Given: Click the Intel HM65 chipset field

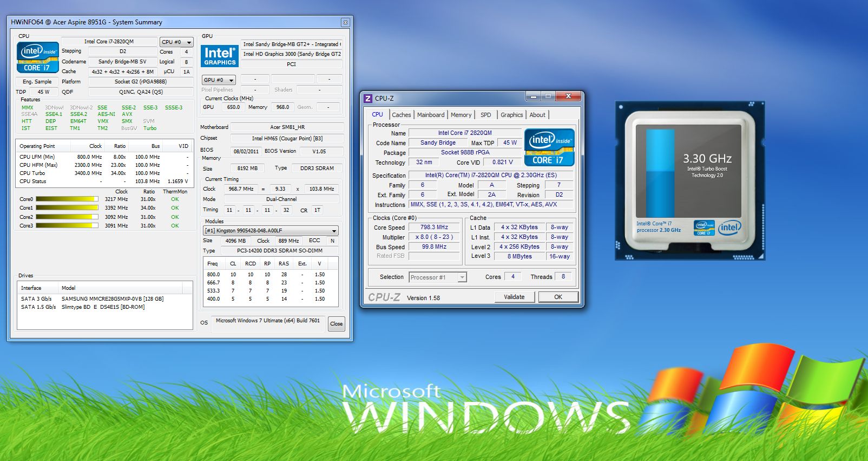Looking at the screenshot, I should [x=287, y=139].
